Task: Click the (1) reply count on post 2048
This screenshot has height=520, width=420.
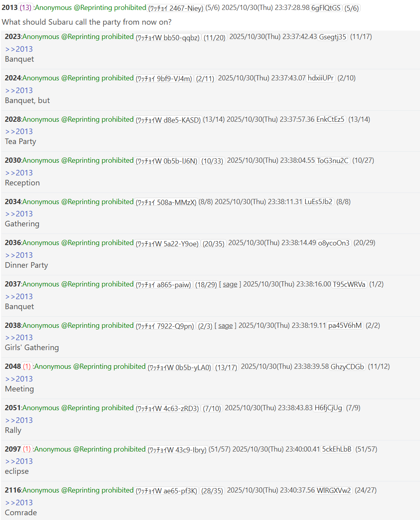Action: 27,366
